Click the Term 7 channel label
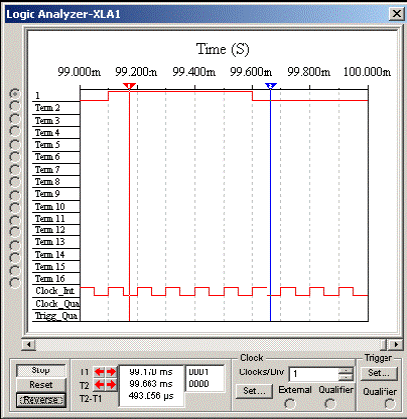 tap(47, 170)
